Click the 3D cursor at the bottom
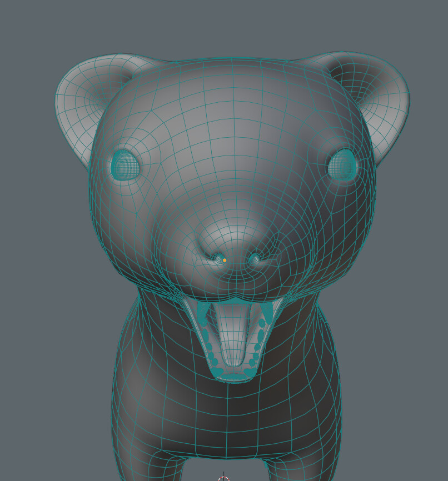Image resolution: width=448 pixels, height=481 pixels. click(224, 479)
